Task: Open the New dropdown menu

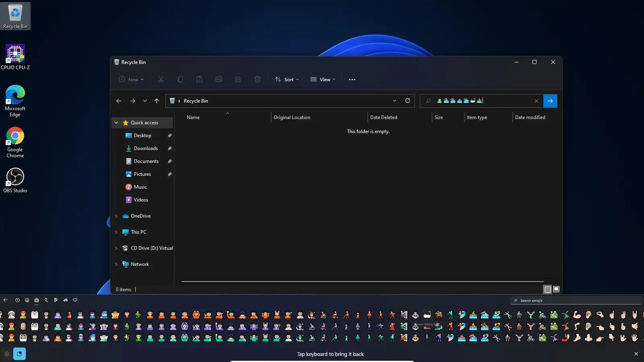Action: pos(131,79)
